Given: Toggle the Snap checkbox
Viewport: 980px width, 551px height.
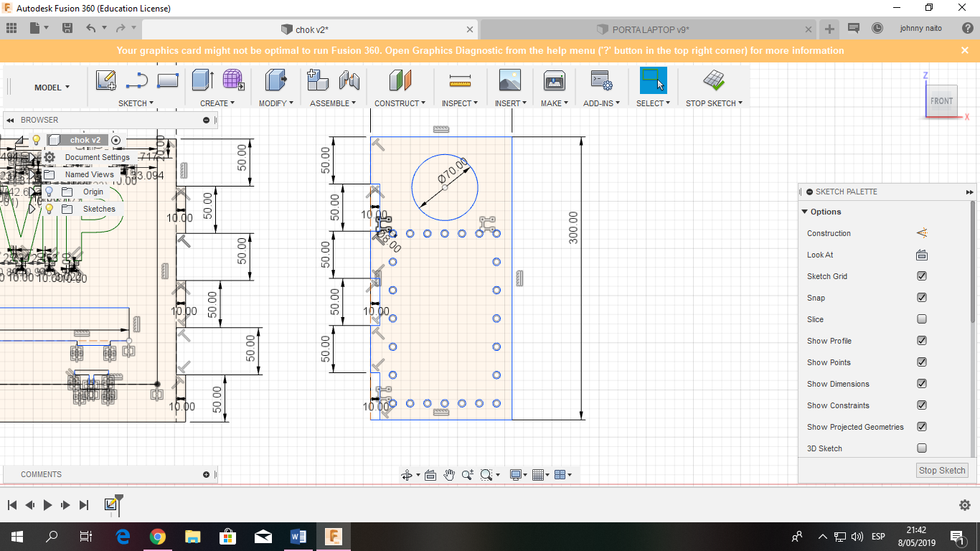Looking at the screenshot, I should (x=922, y=298).
